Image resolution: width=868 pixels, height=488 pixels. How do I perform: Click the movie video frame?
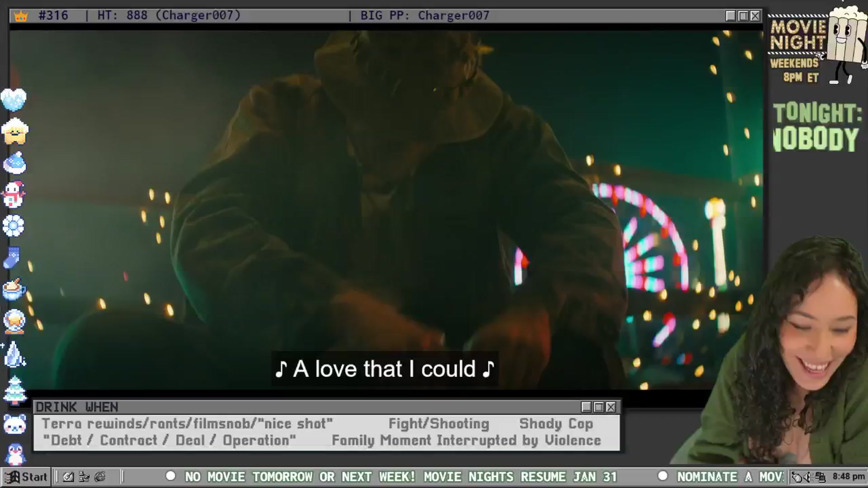387,210
